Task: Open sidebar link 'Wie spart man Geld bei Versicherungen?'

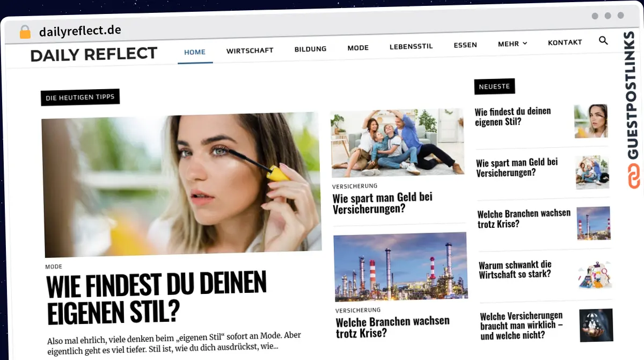Action: click(517, 167)
